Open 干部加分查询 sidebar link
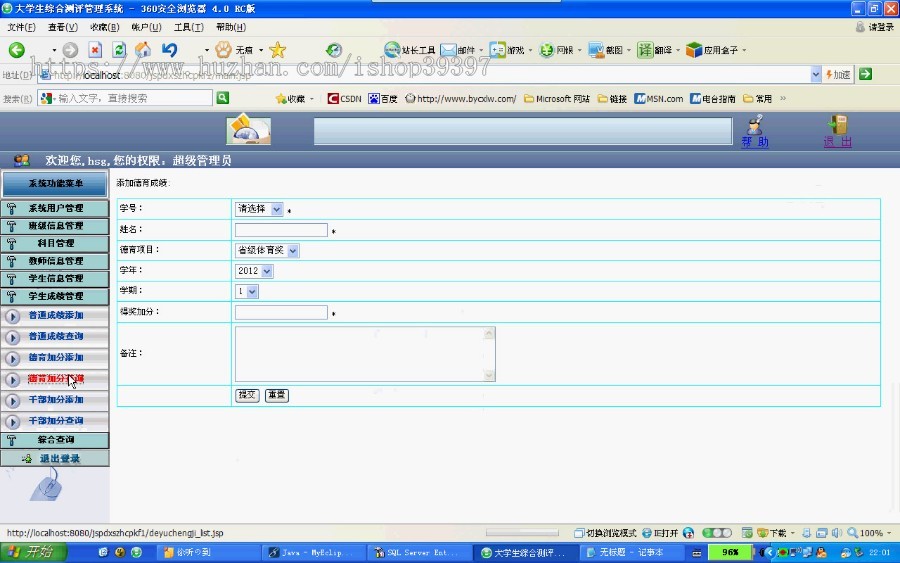Image resolution: width=900 pixels, height=563 pixels. [x=56, y=421]
